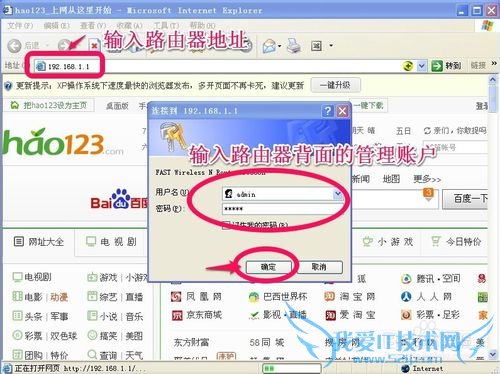Screen dimensions: 500x374
Task: Close the 连接到 192.168.1.1 dialog
Action: point(342,111)
